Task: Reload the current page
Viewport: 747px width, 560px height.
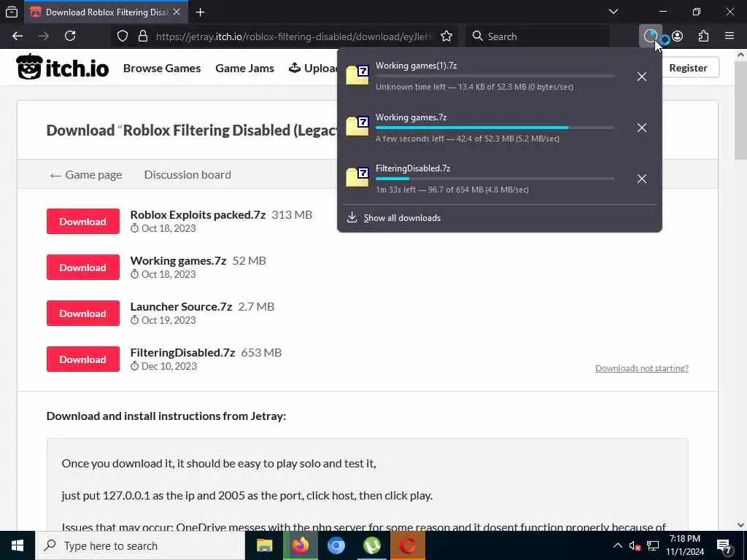Action: click(x=70, y=36)
